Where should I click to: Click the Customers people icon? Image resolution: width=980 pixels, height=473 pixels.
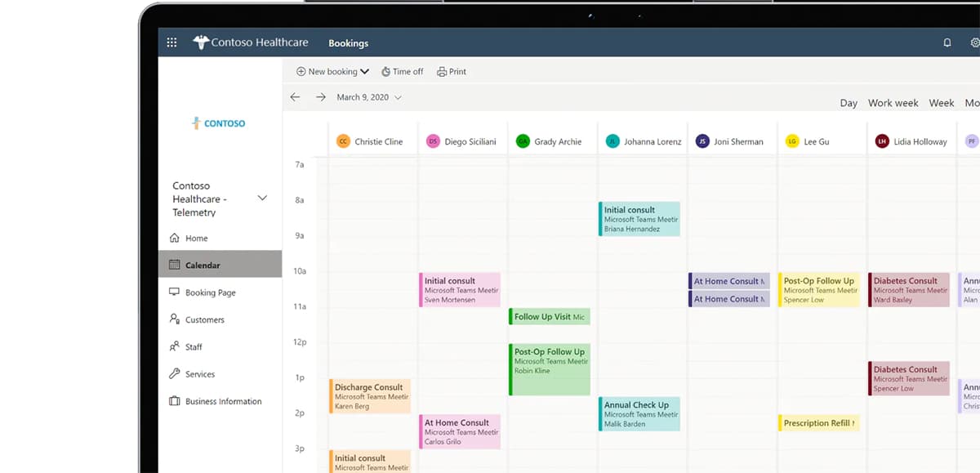174,319
